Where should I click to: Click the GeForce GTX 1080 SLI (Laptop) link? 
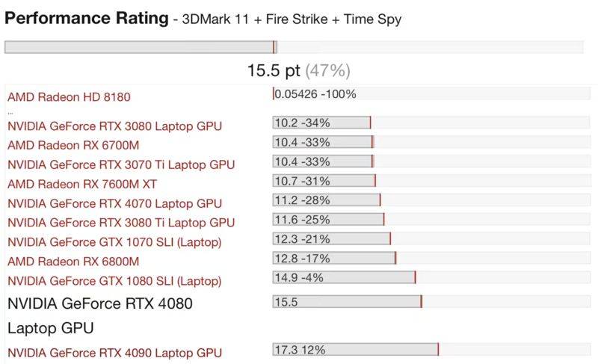point(114,281)
